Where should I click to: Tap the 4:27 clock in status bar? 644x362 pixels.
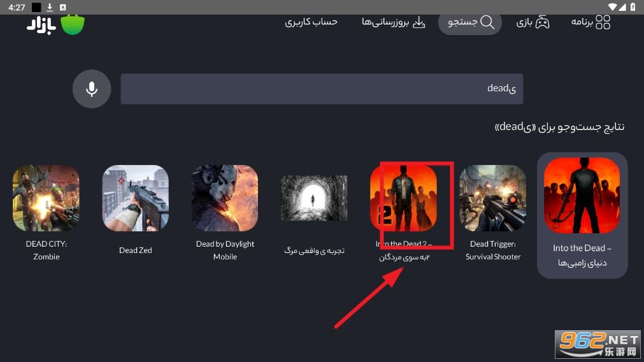point(17,8)
